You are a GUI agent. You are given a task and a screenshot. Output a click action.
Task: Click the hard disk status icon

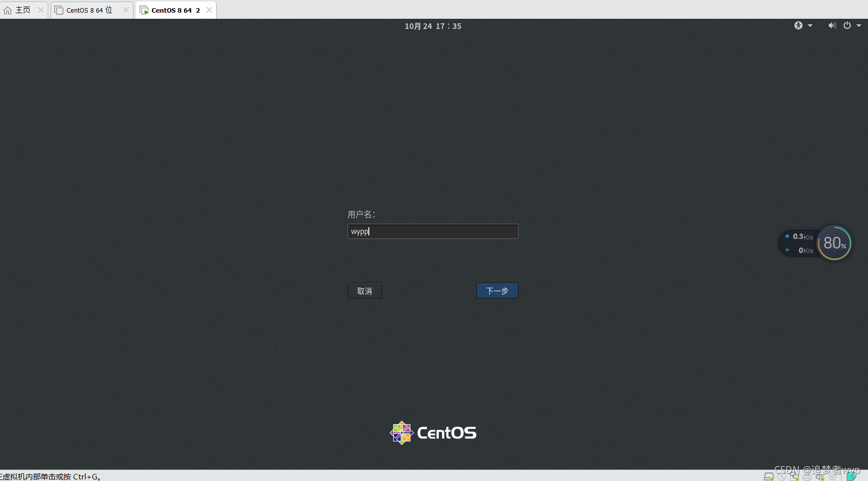769,476
